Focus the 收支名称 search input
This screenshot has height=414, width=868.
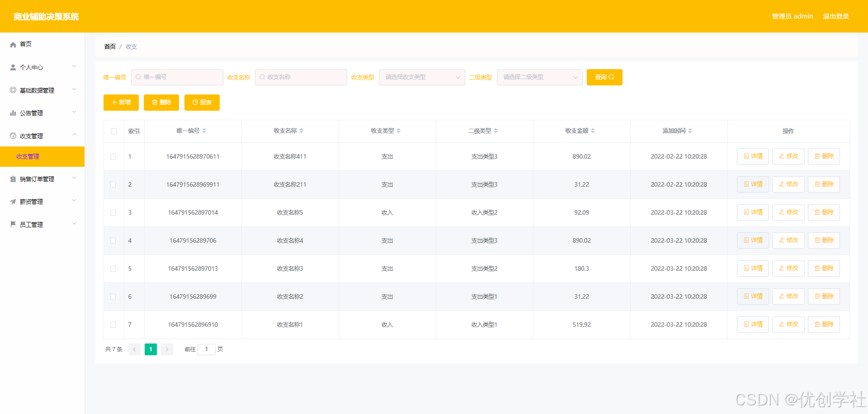301,77
